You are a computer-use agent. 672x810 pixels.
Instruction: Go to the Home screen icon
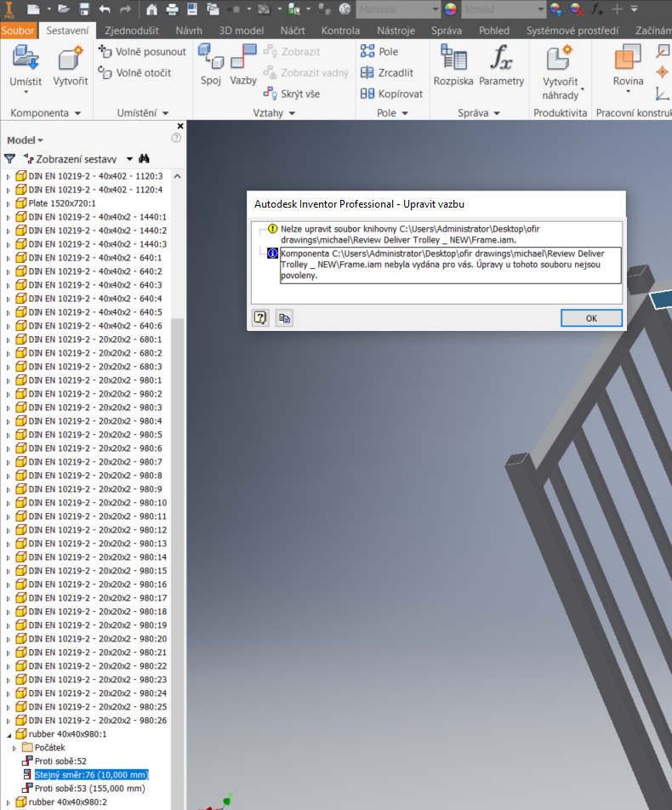tap(151, 9)
